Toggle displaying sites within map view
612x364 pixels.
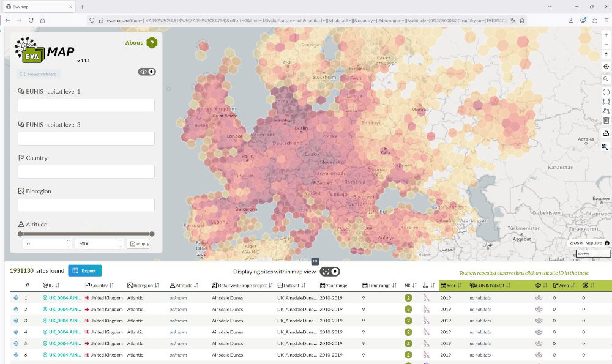point(330,271)
